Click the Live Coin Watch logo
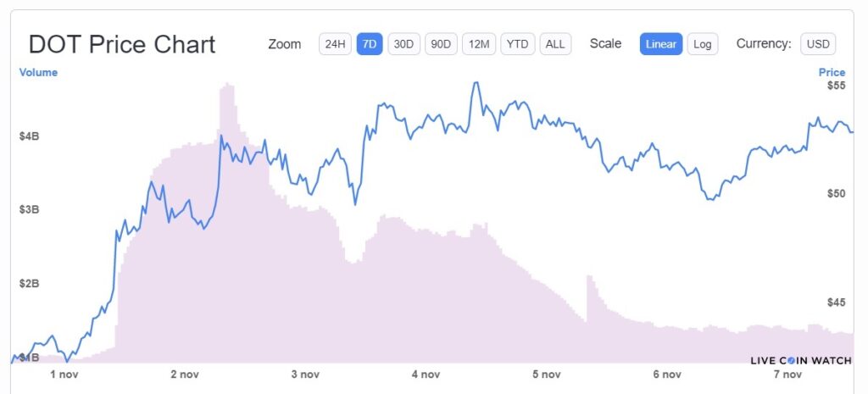The height and width of the screenshot is (394, 868). pos(801,360)
